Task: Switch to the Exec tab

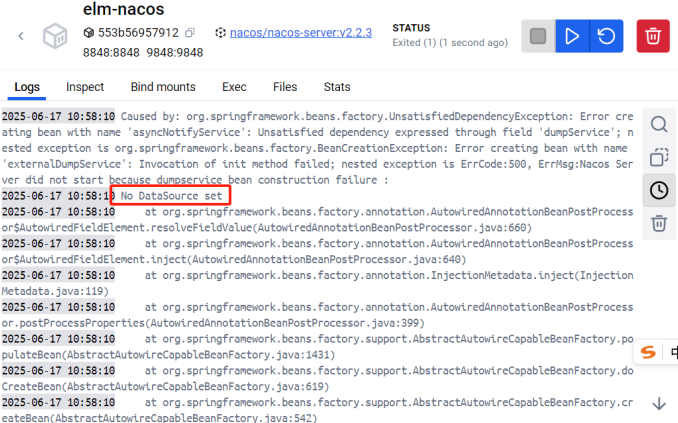Action: pos(234,87)
